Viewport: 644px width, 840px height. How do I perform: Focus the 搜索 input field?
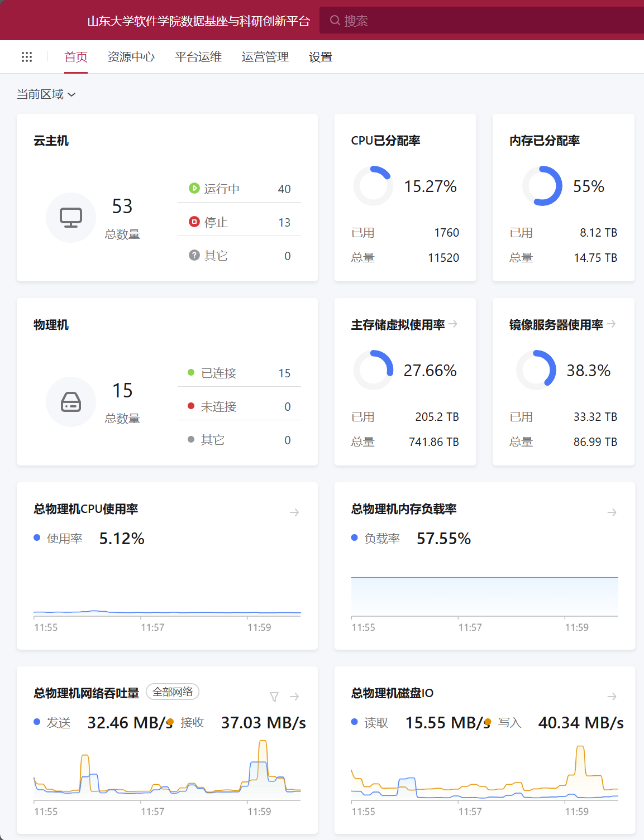(x=480, y=21)
